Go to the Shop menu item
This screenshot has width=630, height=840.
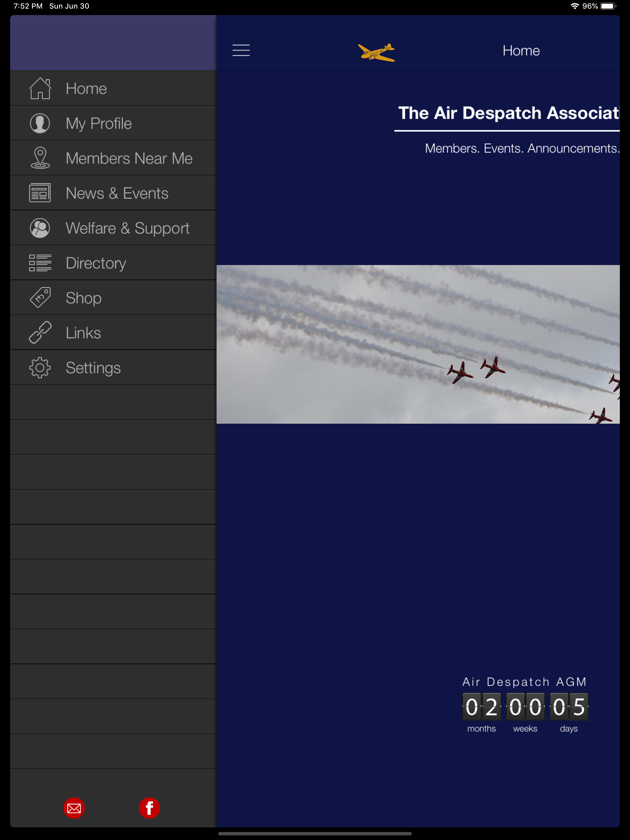click(x=113, y=298)
